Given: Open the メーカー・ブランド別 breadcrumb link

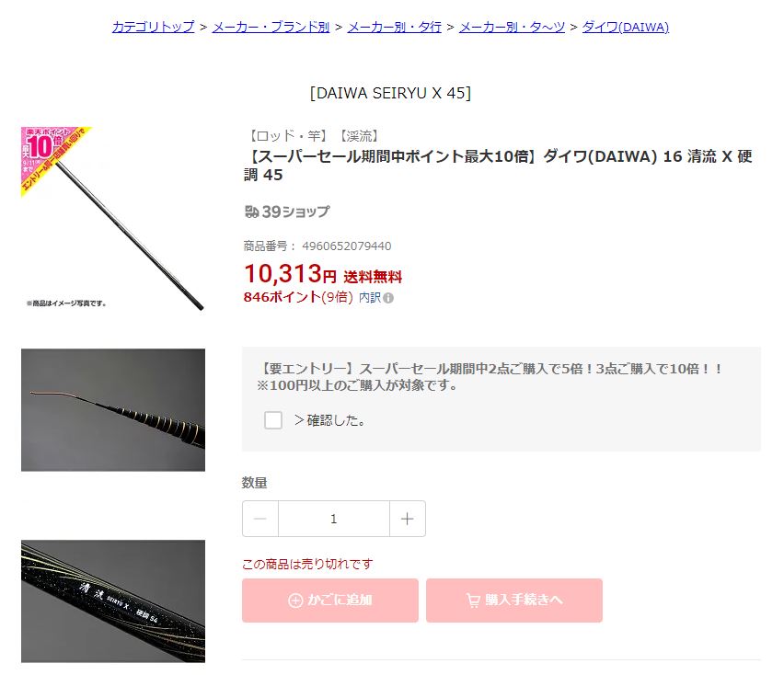Looking at the screenshot, I should (x=271, y=27).
